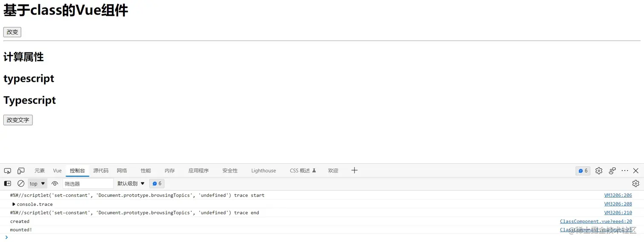
Task: Click the eye live expression icon
Action: click(x=55, y=184)
